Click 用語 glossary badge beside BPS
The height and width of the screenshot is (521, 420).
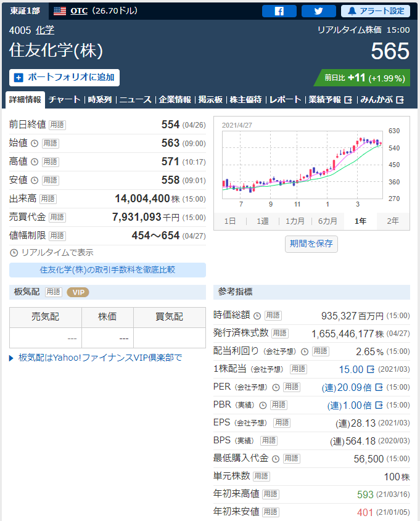pos(269,441)
